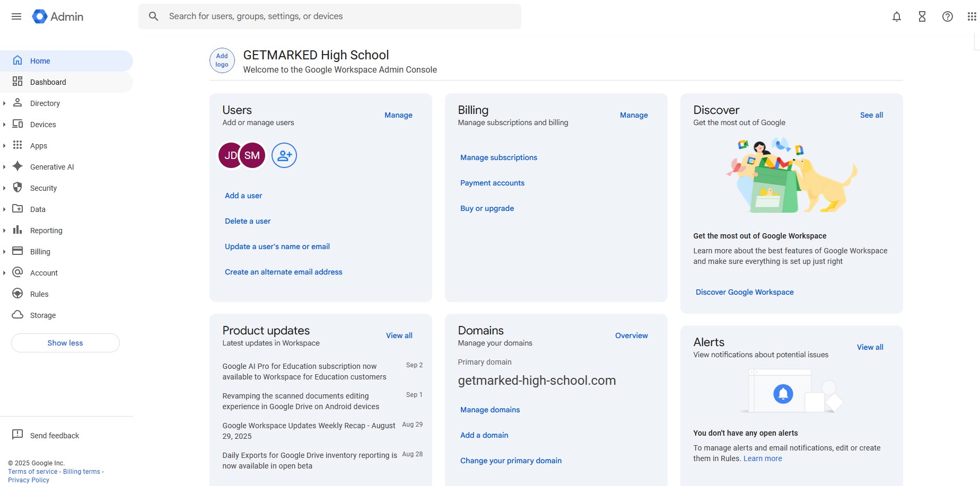980x486 pixels.
Task: Expand the Devices section arrow
Action: pos(4,125)
